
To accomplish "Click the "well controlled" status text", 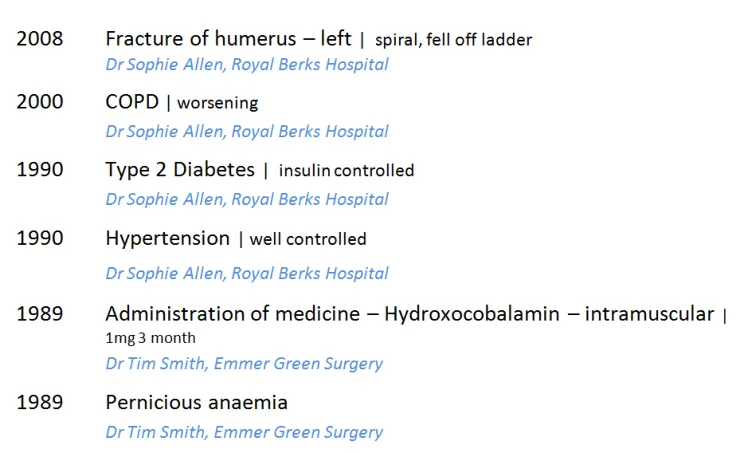I will point(308,239).
